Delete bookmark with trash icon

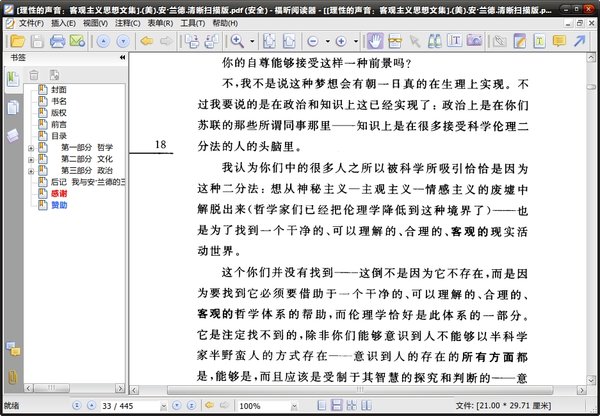point(34,75)
